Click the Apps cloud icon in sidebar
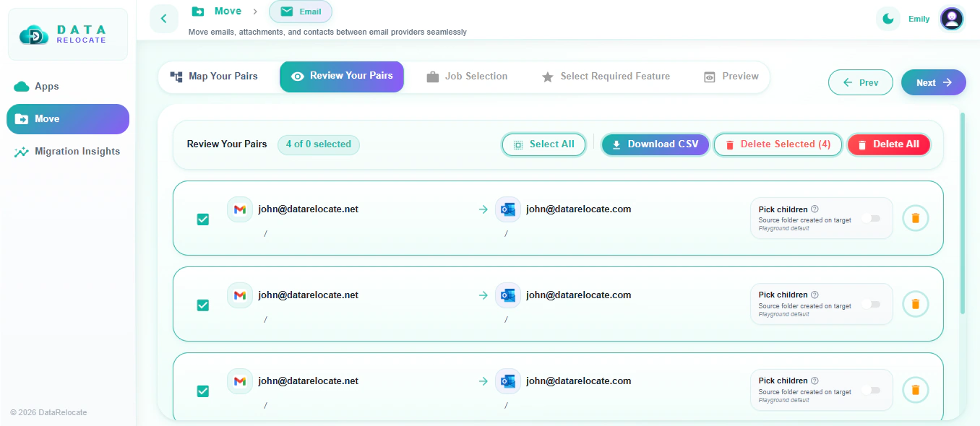This screenshot has height=426, width=980. 22,87
